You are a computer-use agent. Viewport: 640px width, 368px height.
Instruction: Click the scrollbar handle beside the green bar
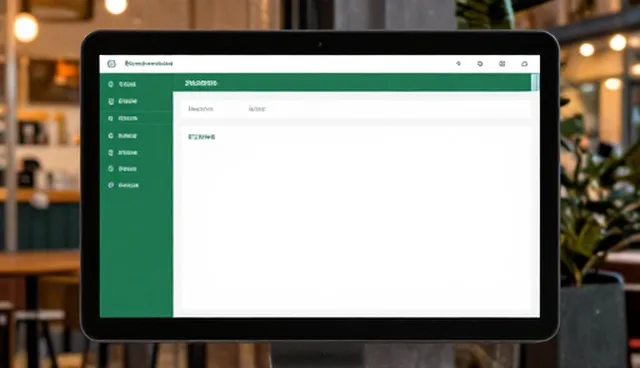coord(535,82)
